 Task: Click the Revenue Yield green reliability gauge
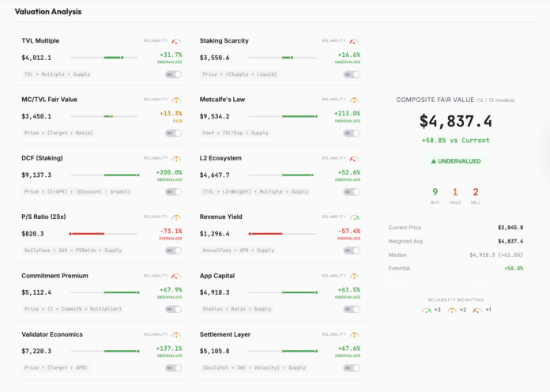click(x=354, y=217)
